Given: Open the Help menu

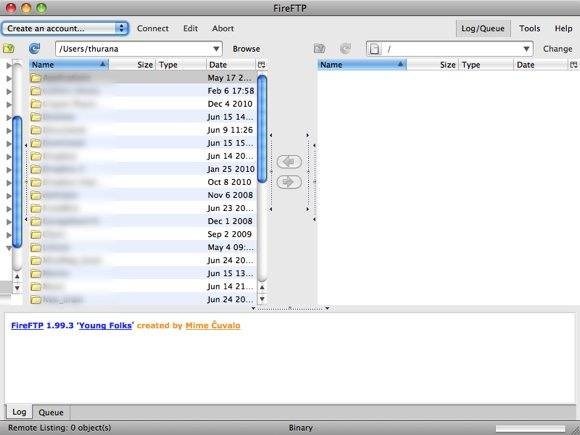Looking at the screenshot, I should [x=563, y=28].
